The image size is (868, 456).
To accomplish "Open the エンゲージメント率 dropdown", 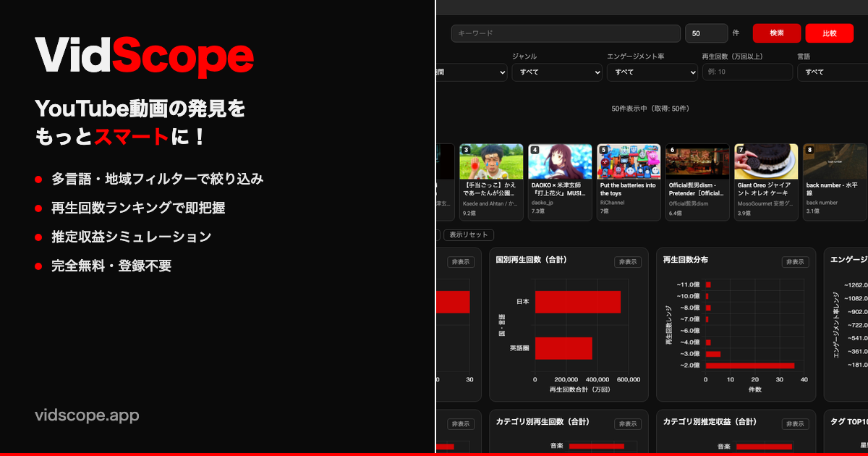I will (x=652, y=72).
